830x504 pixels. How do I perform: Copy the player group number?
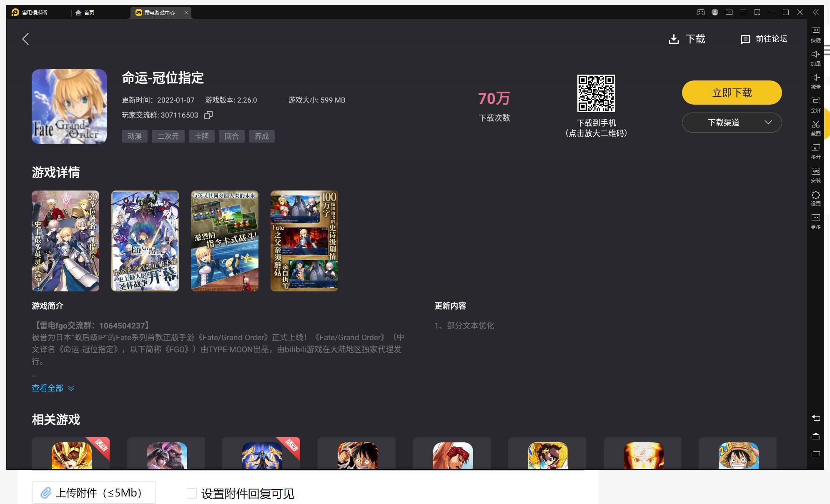208,115
